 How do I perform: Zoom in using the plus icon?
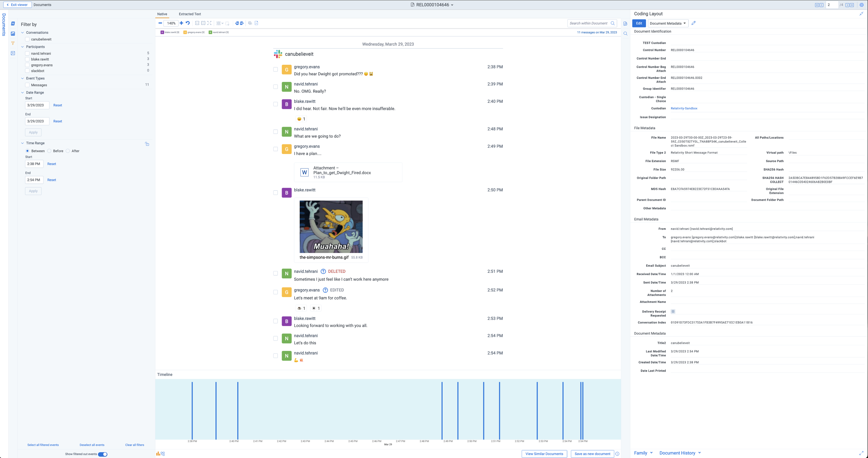tap(181, 23)
